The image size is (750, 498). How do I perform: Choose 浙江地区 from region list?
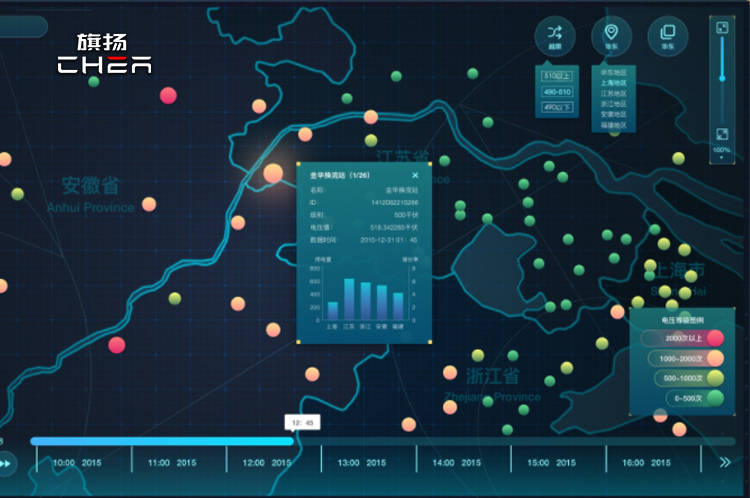(x=613, y=104)
